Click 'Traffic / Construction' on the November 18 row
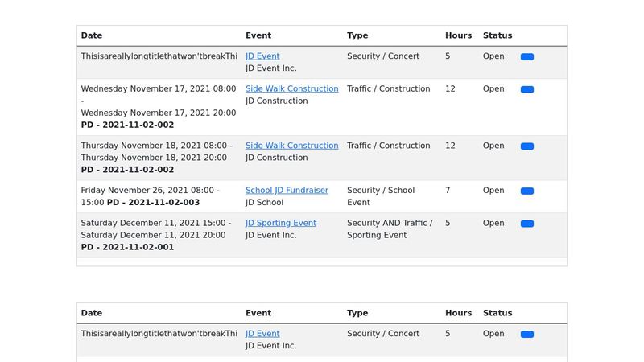 pos(389,146)
